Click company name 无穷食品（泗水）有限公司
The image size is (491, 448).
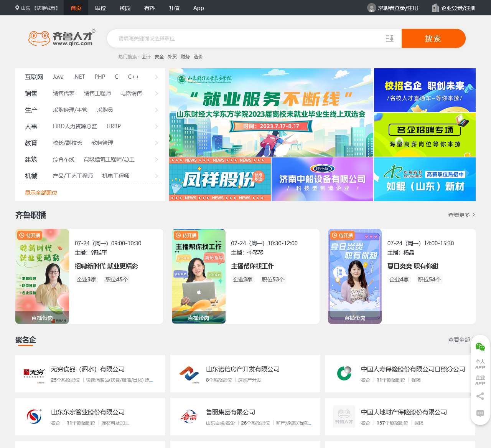tap(88, 369)
